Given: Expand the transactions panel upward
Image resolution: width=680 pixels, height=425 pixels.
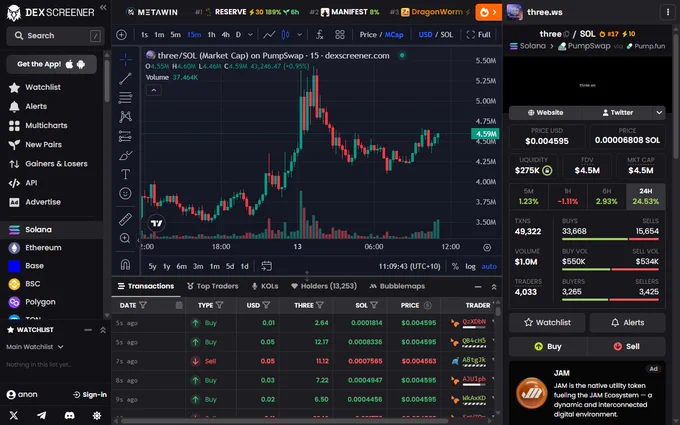Looking at the screenshot, I should (494, 287).
